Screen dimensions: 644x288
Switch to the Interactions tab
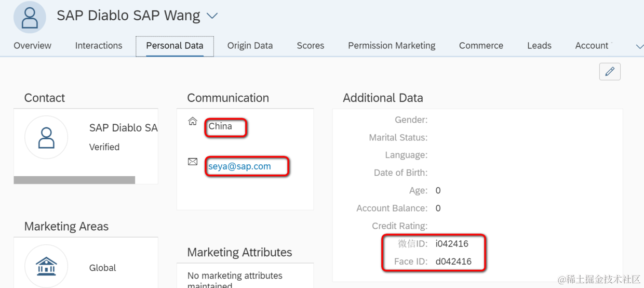click(99, 46)
